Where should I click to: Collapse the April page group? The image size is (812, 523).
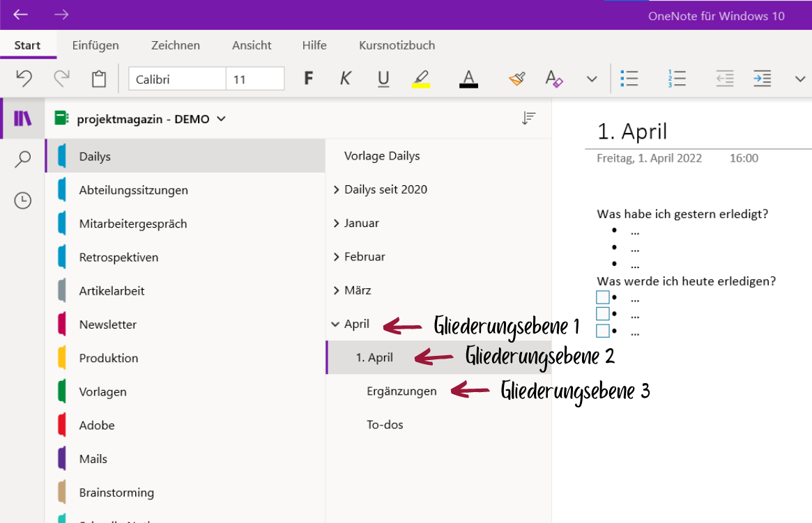[337, 324]
